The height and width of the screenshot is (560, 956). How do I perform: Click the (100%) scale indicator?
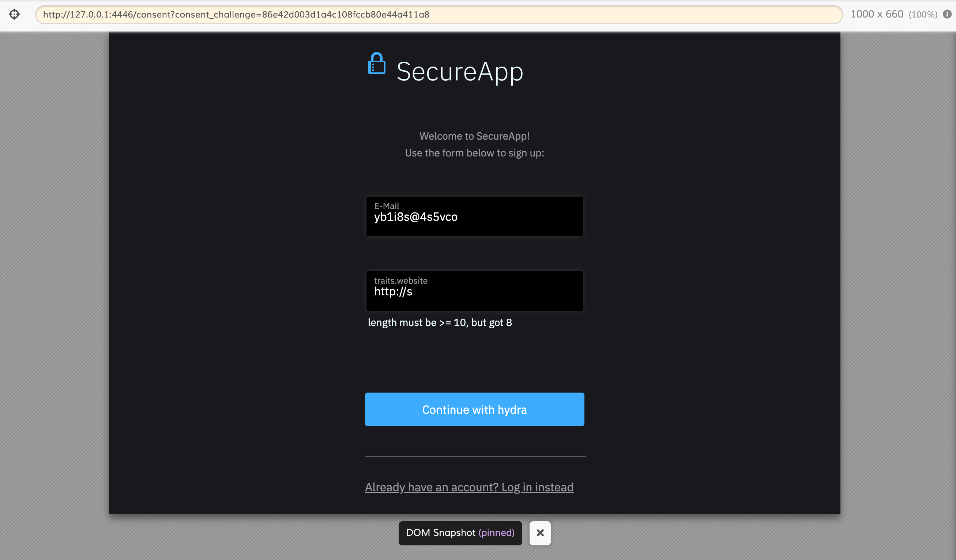pyautogui.click(x=923, y=15)
